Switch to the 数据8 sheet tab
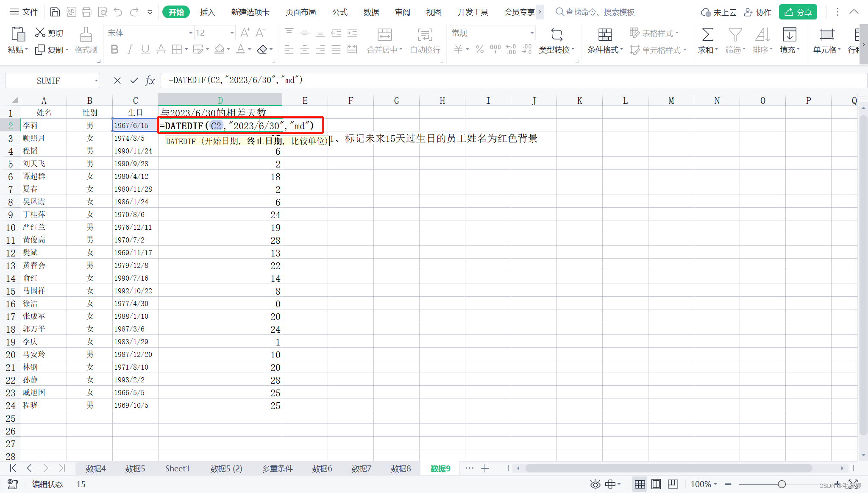Screen dimensions: 868x493 coord(401,468)
